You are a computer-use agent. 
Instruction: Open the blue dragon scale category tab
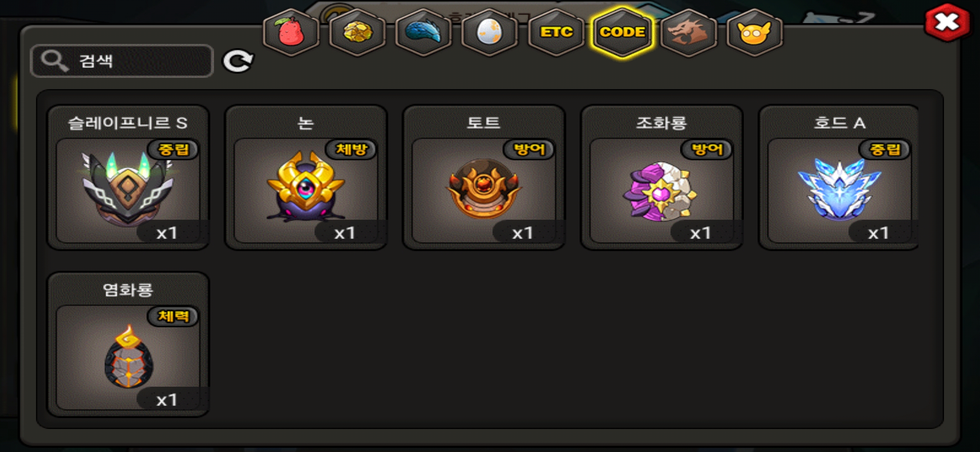[423, 32]
